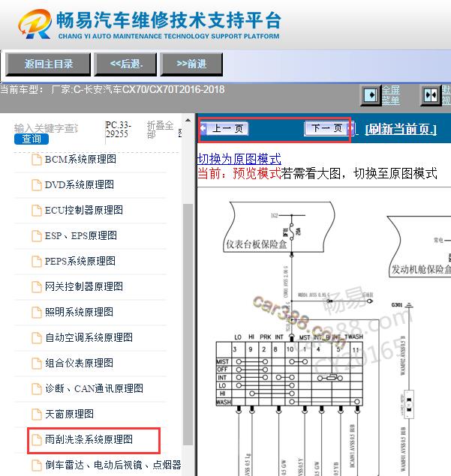Image resolution: width=451 pixels, height=476 pixels.
Task: Click document icon beside 诊断、CAN通讯原理图
Action: click(x=37, y=389)
